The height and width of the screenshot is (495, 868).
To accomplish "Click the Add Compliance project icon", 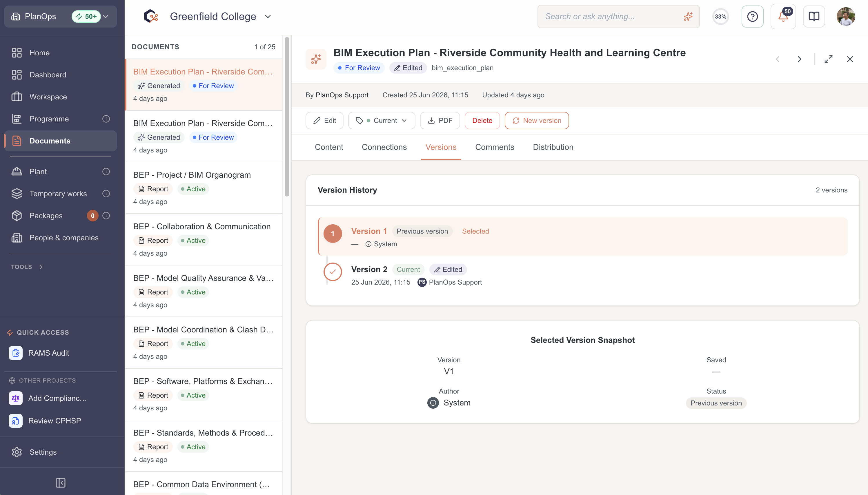I will click(x=16, y=398).
